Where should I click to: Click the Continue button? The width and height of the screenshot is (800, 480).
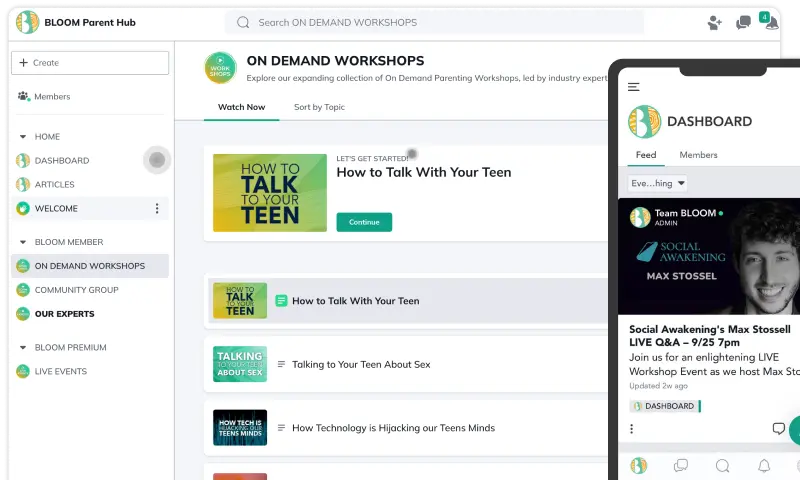coord(364,222)
